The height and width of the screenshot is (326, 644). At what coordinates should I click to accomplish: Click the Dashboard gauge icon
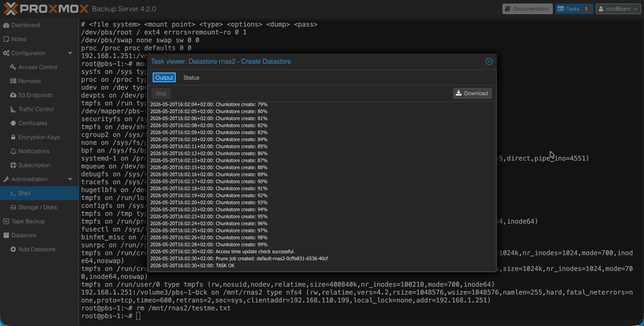(6, 25)
